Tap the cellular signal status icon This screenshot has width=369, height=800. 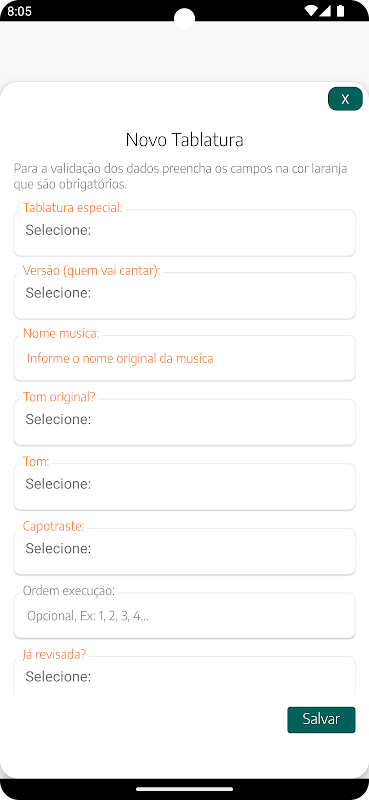pos(325,11)
